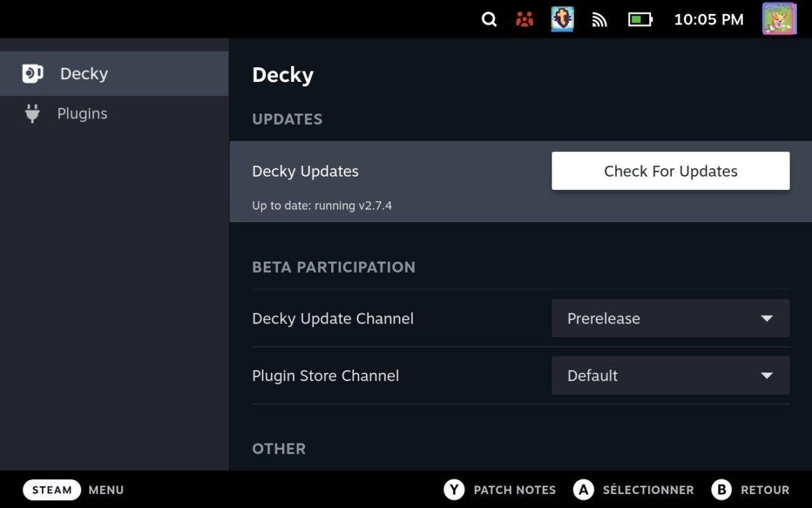Select the Decky mug icon in sidebar

[x=33, y=74]
